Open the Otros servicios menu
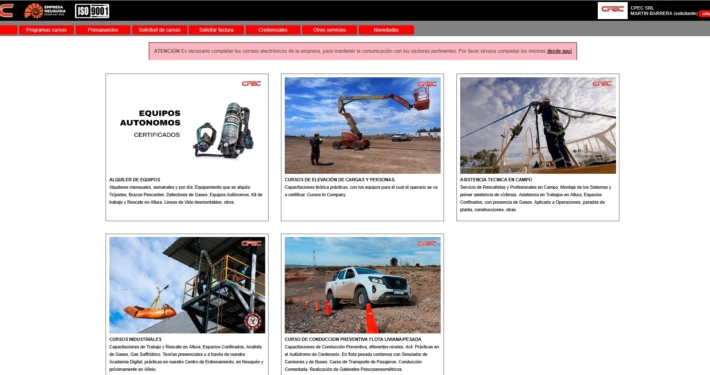This screenshot has height=375, width=710. 330,30
